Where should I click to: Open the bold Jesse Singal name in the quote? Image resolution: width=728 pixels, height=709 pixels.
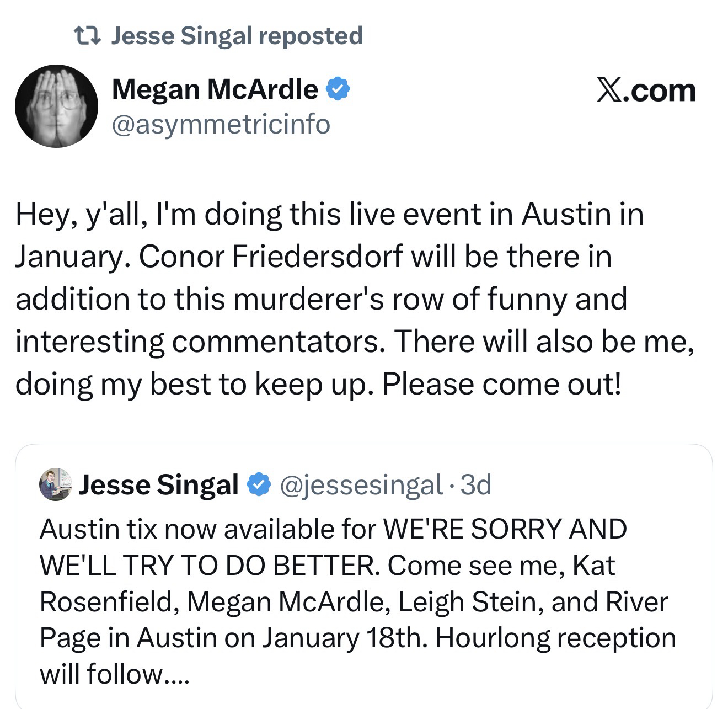[159, 485]
